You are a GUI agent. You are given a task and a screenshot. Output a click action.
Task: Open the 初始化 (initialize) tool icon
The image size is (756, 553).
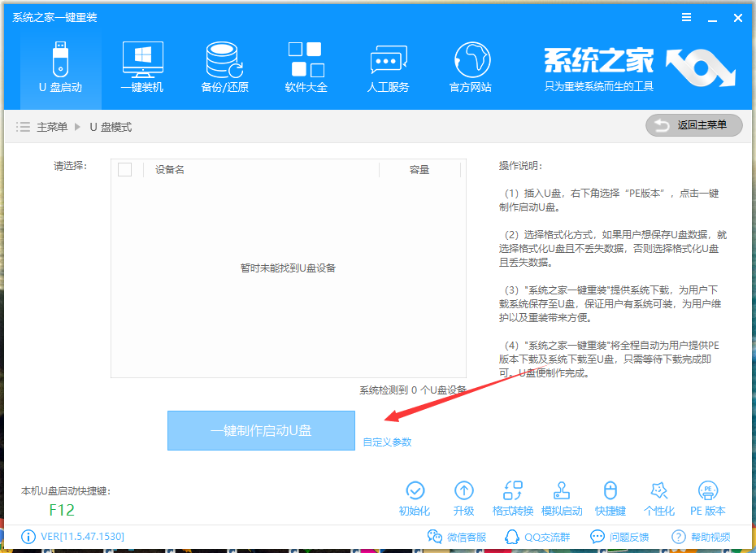point(415,491)
